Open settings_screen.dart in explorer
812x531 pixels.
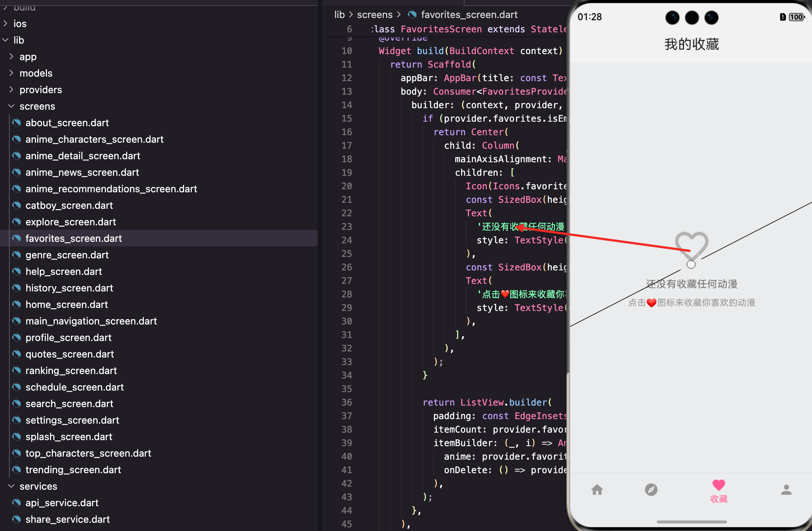(72, 420)
